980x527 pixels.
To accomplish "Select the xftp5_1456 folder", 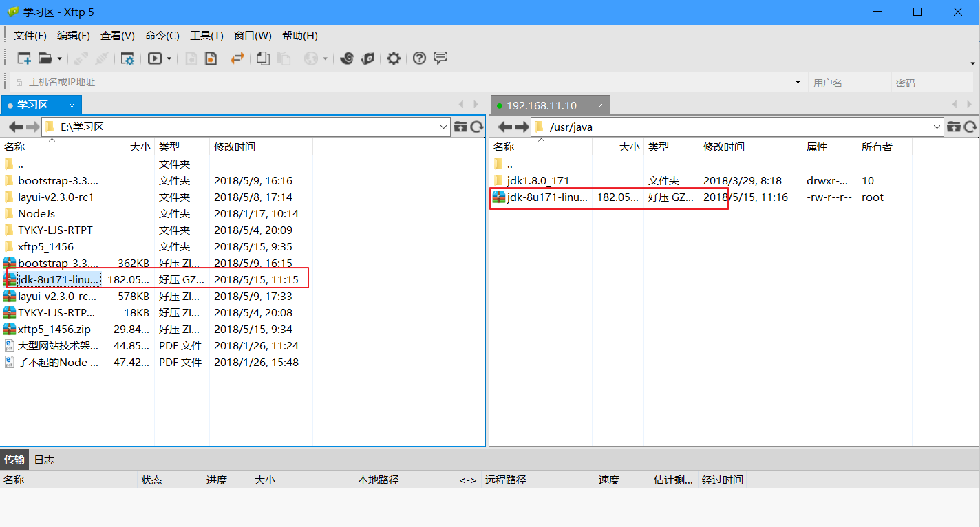I will click(45, 246).
